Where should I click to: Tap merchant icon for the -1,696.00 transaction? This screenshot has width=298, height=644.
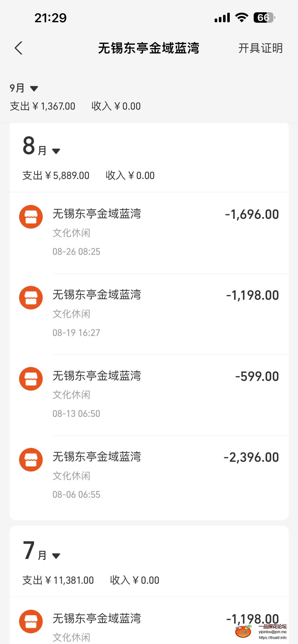pyautogui.click(x=31, y=217)
